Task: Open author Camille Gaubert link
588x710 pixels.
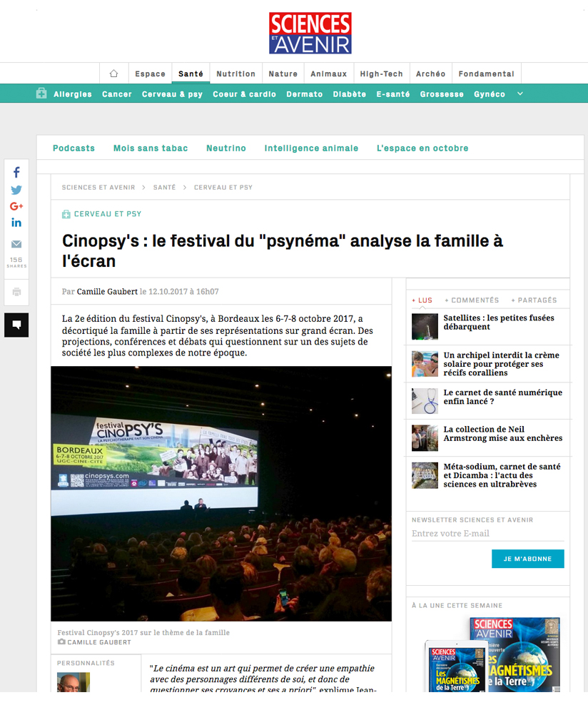Action: point(107,291)
